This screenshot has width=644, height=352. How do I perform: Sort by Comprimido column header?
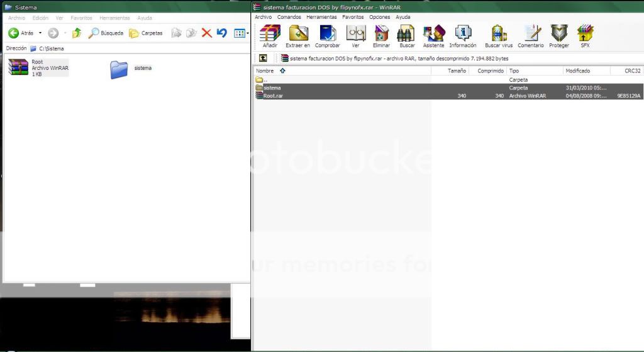point(487,71)
